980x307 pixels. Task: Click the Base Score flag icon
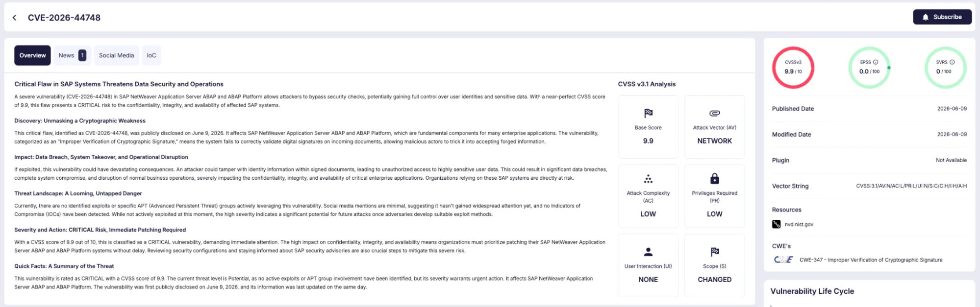648,113
